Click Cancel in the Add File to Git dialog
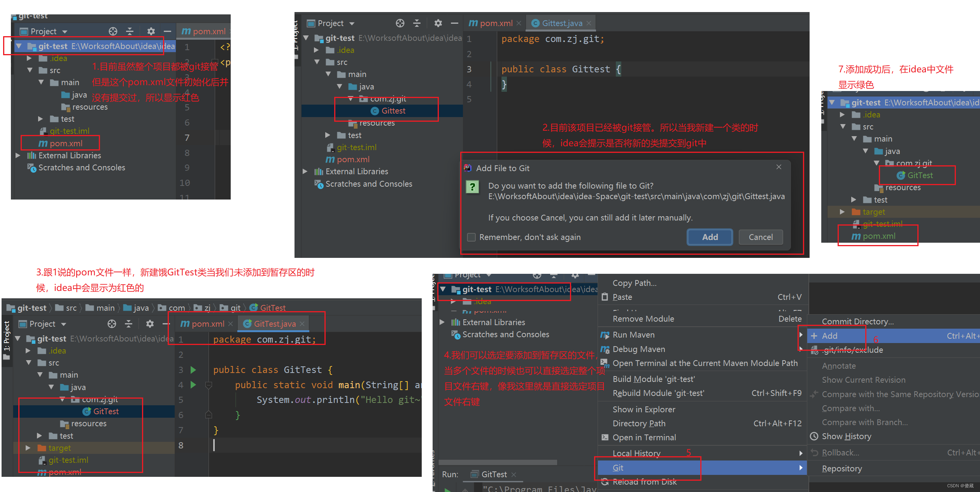The image size is (980, 492). click(x=761, y=237)
